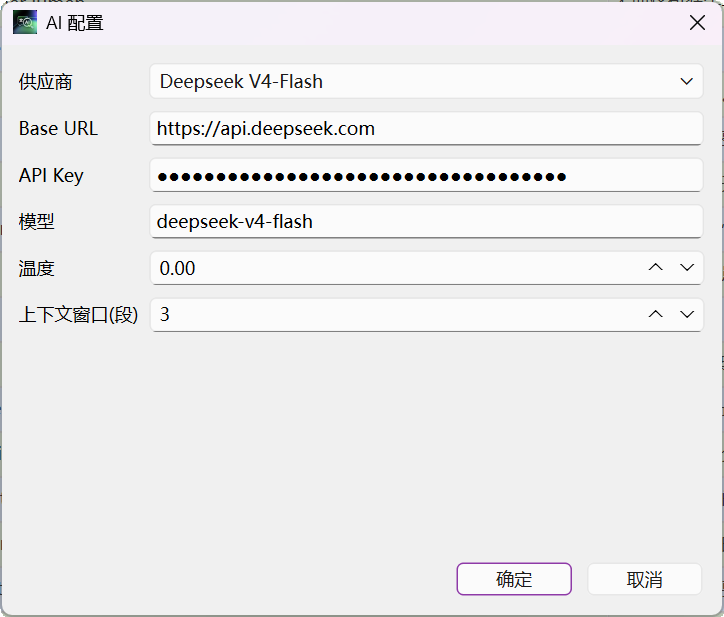Image resolution: width=724 pixels, height=617 pixels.
Task: Click the 模型 field with deepseek-v4-flash
Action: click(426, 222)
